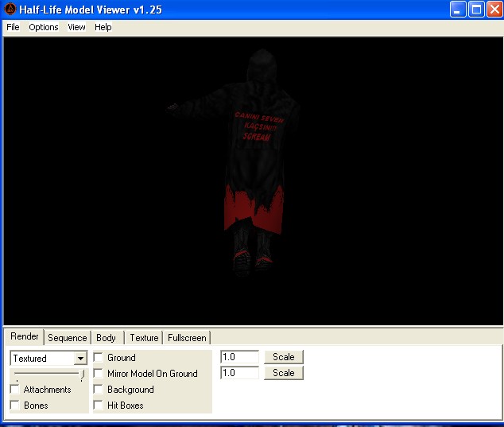Open the Help menu
This screenshot has width=504, height=427.
103,27
